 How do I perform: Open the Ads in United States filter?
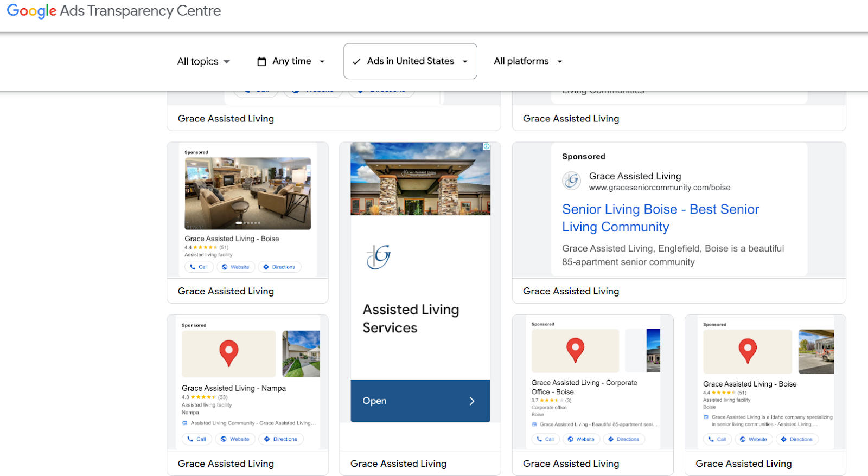(x=410, y=61)
